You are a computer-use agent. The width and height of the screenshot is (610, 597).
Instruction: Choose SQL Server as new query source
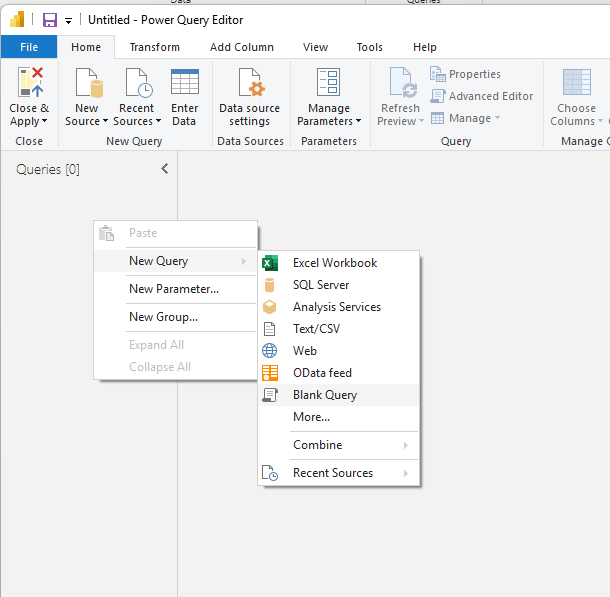point(320,285)
